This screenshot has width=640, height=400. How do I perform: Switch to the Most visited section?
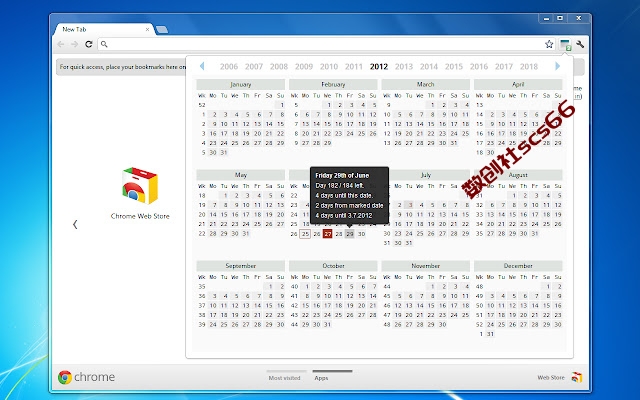click(x=284, y=378)
